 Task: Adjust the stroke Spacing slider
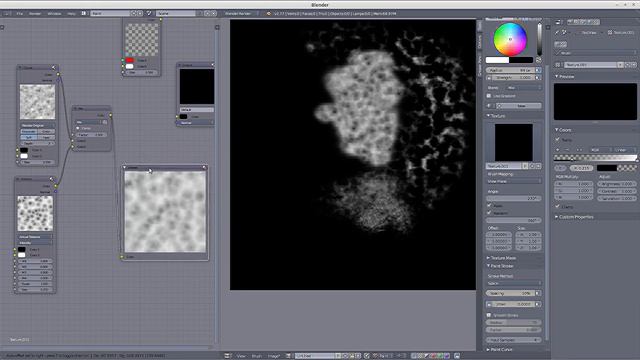coord(510,293)
